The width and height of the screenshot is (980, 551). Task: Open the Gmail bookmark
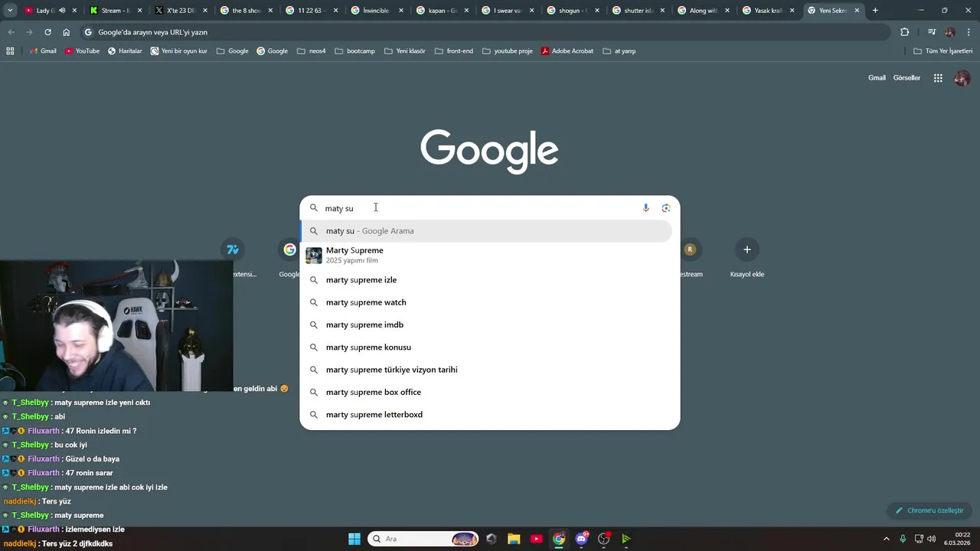pyautogui.click(x=43, y=51)
